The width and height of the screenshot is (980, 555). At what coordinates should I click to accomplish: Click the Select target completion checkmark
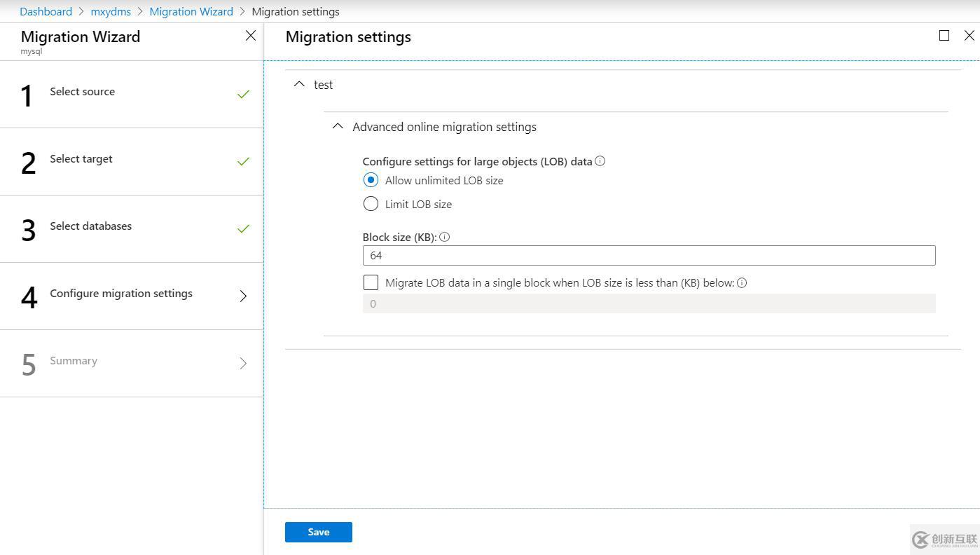tap(243, 160)
